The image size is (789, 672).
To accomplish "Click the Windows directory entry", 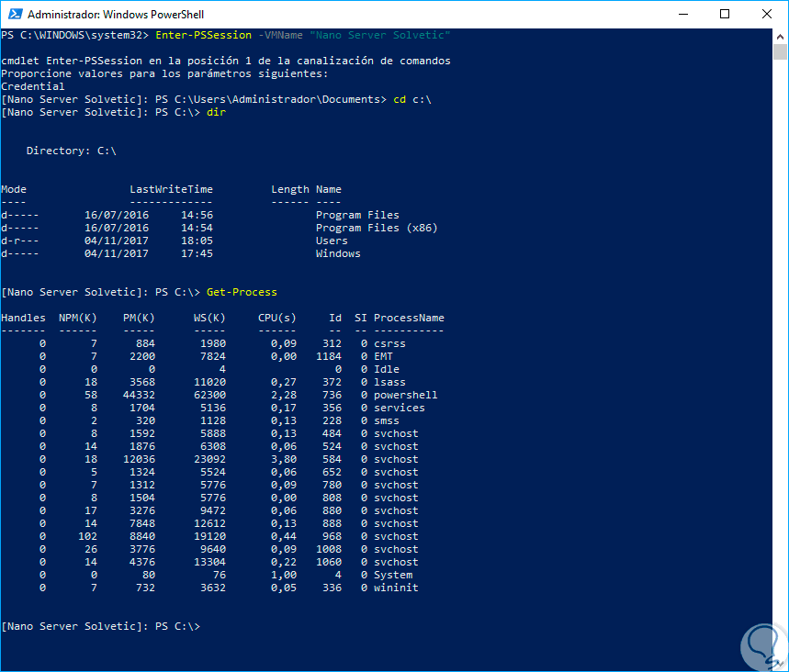I will 338,254.
